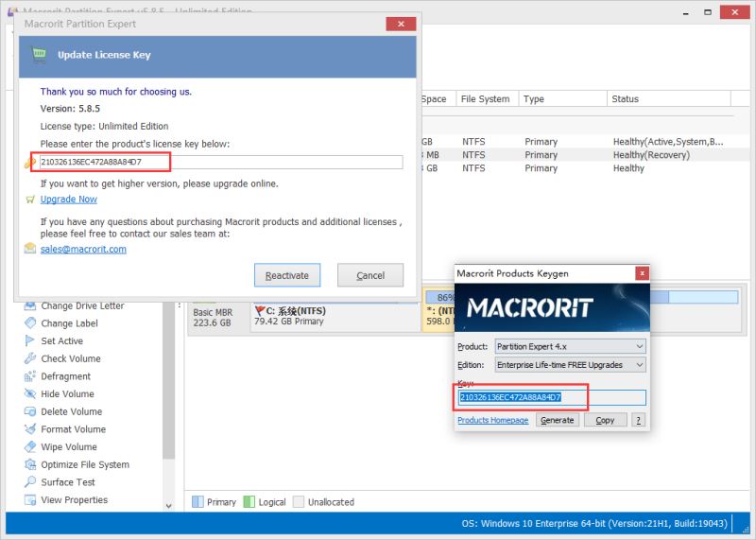The width and height of the screenshot is (756, 540).
Task: Close the Macrorit Products Keygen window
Action: 643,273
